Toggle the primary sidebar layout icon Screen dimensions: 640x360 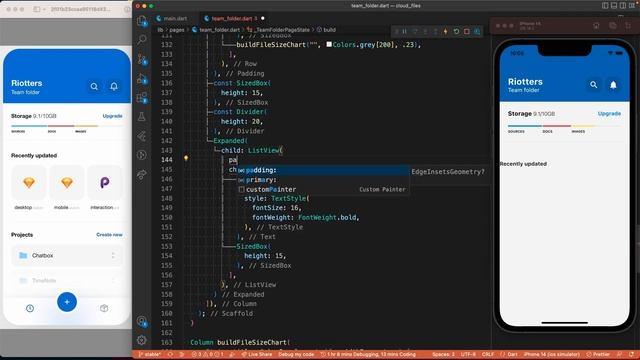(x=605, y=6)
